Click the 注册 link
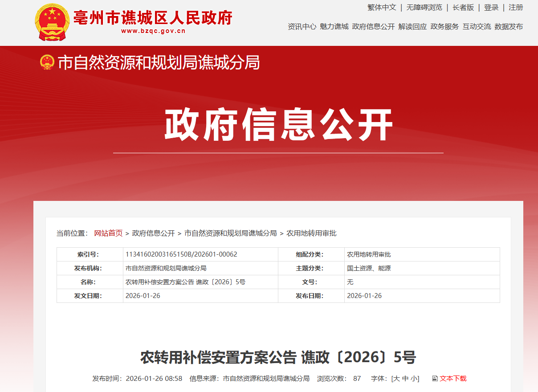Screen dimensions: 538x392 click(516, 8)
